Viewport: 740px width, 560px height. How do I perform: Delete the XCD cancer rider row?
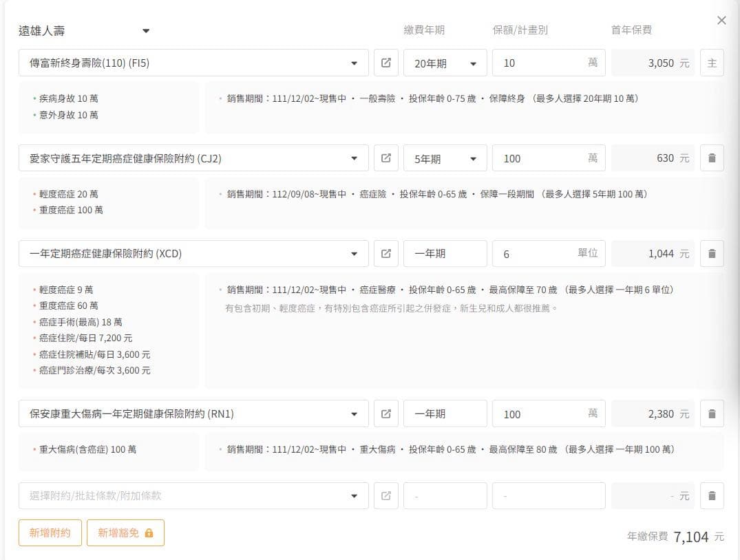pos(712,254)
